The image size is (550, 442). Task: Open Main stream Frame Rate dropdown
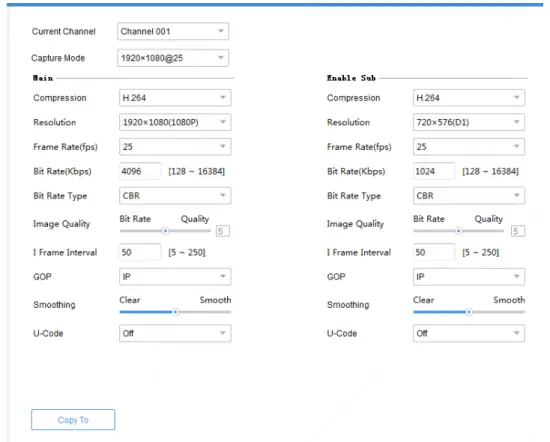click(x=175, y=147)
